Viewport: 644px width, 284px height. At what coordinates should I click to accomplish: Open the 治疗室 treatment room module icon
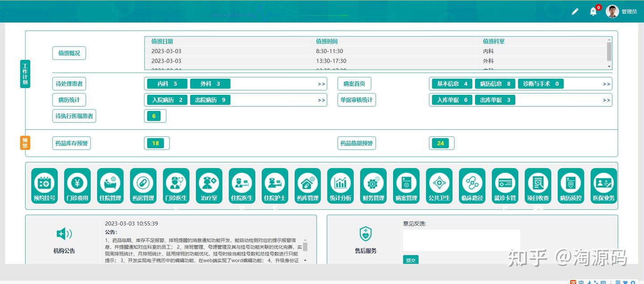coord(208,185)
